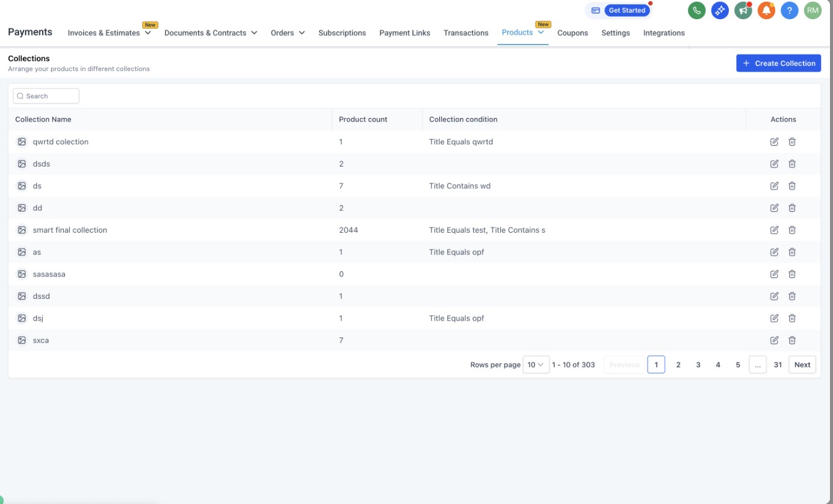
Task: Go to Next page of collections
Action: [x=802, y=364]
